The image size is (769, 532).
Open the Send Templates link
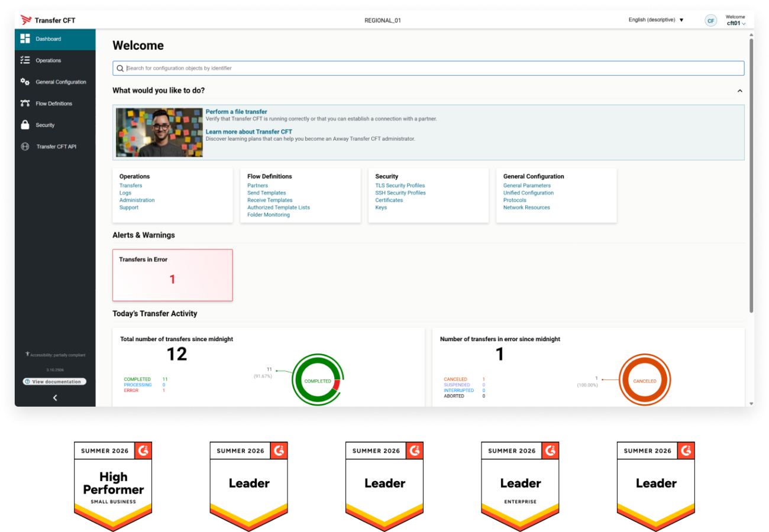pos(267,193)
